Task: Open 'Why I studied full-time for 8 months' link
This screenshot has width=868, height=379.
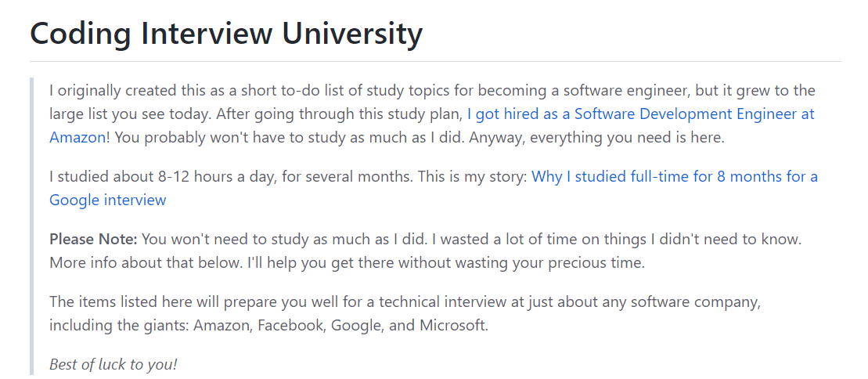Action: (x=674, y=177)
